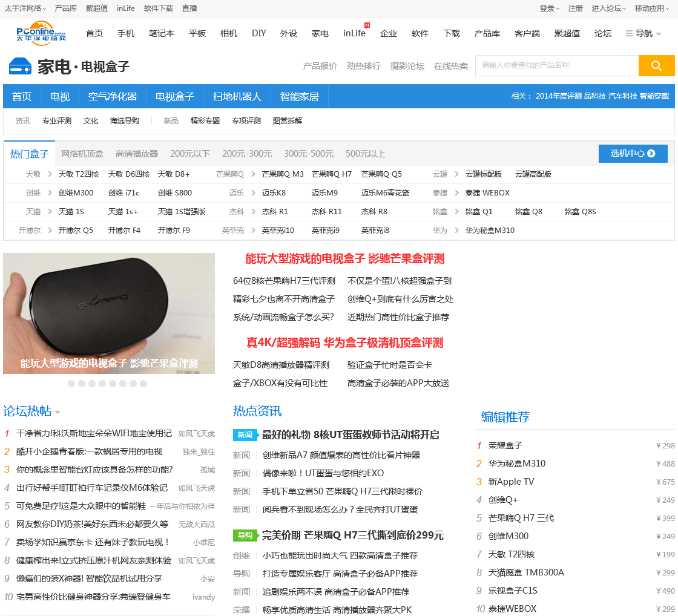Open 创维M300 link in brand table

coord(76,193)
